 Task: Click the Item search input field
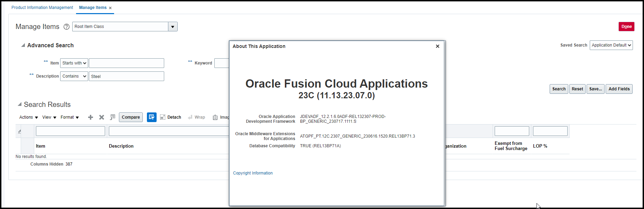point(127,63)
